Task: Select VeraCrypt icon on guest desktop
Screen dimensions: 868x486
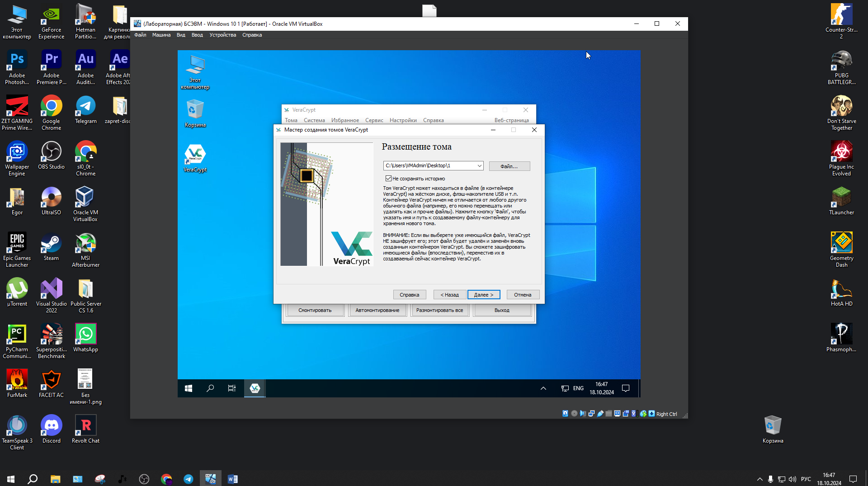Action: [x=195, y=158]
